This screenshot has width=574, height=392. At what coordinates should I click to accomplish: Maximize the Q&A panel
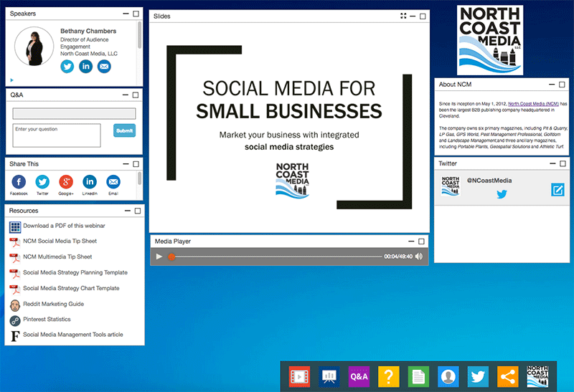[x=136, y=95]
